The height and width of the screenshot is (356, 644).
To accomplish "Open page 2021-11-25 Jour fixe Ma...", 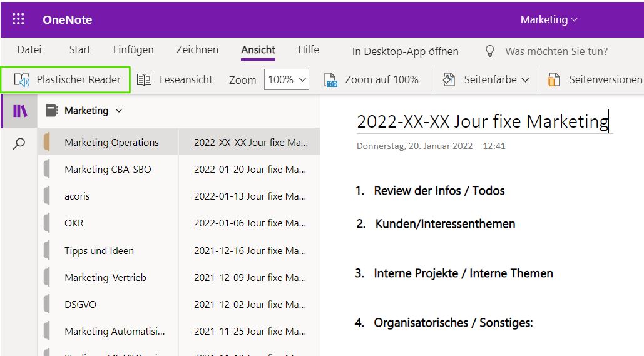I will click(x=250, y=332).
